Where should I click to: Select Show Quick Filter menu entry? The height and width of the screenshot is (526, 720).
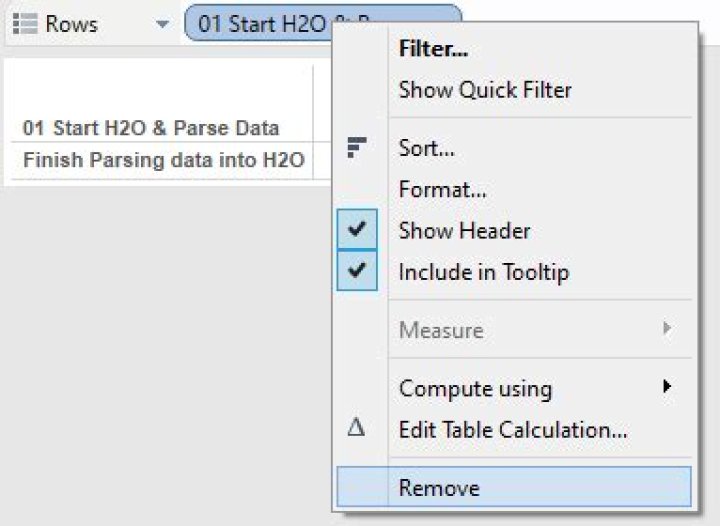click(485, 89)
